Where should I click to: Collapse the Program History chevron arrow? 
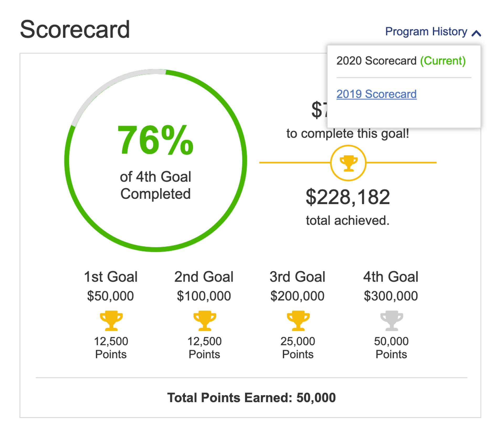tap(476, 33)
